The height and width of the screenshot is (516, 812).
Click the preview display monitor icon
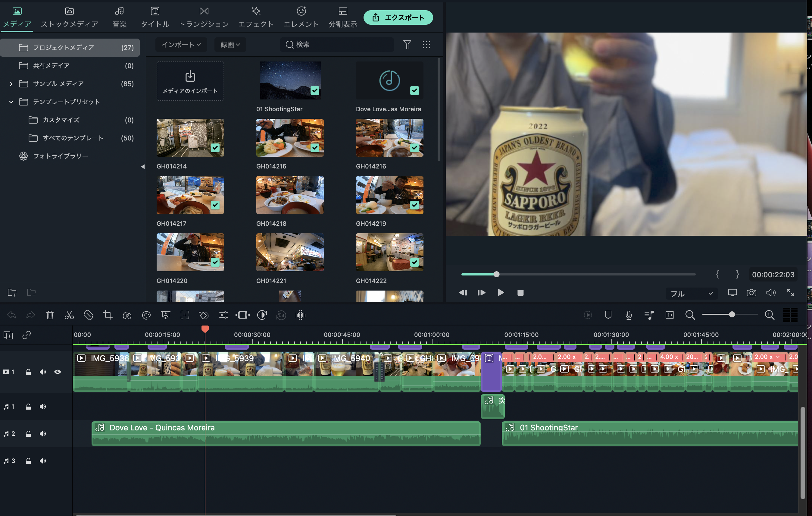coord(732,293)
